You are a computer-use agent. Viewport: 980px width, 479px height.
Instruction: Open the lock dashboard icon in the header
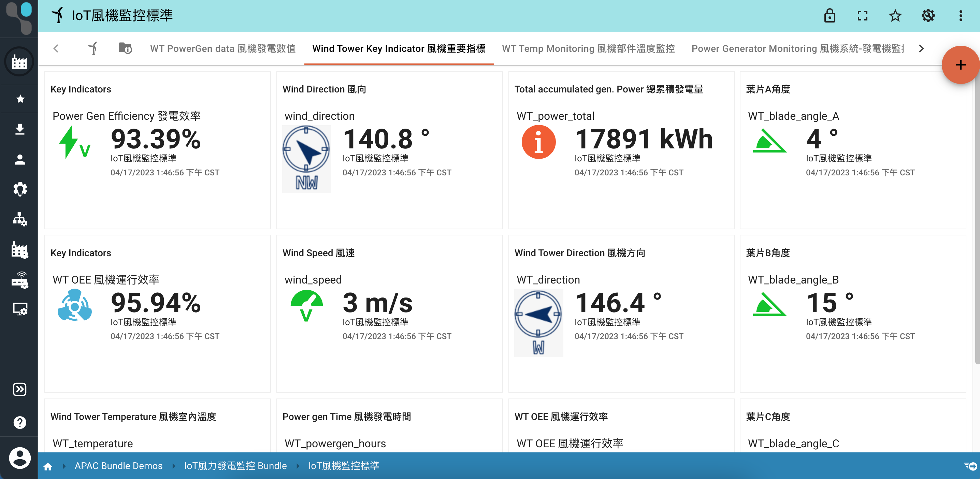point(829,16)
